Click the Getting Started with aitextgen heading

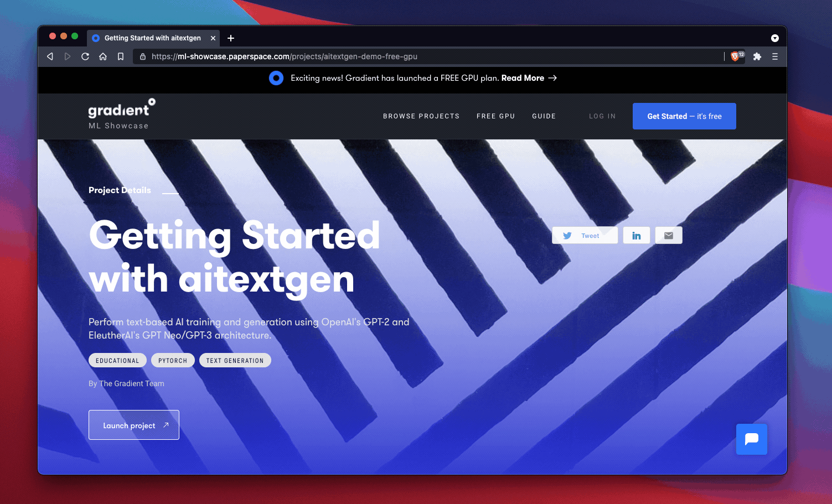(x=235, y=257)
